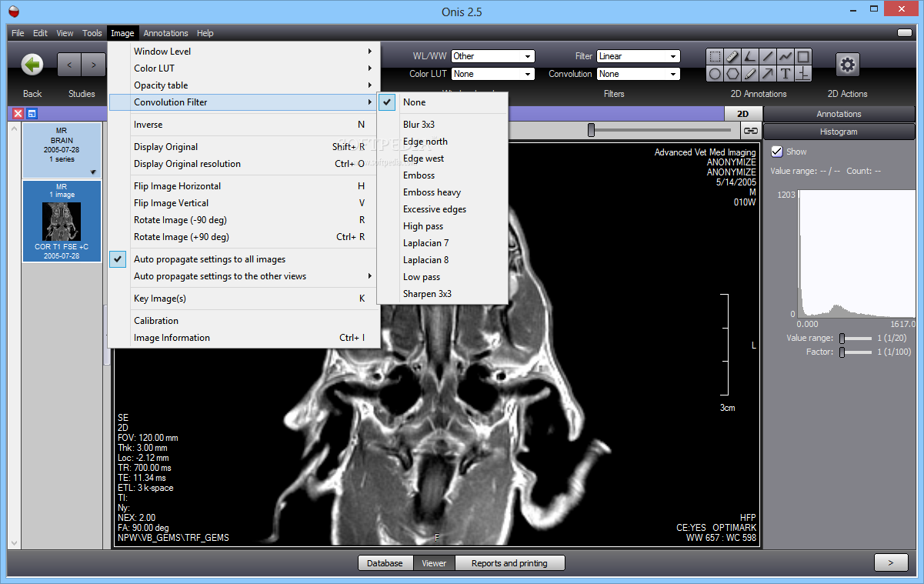Open the 2D Actions gear settings

848,65
